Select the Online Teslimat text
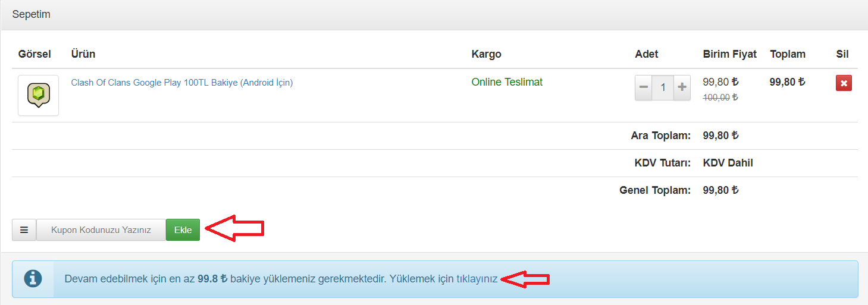The image size is (868, 305). click(x=507, y=82)
